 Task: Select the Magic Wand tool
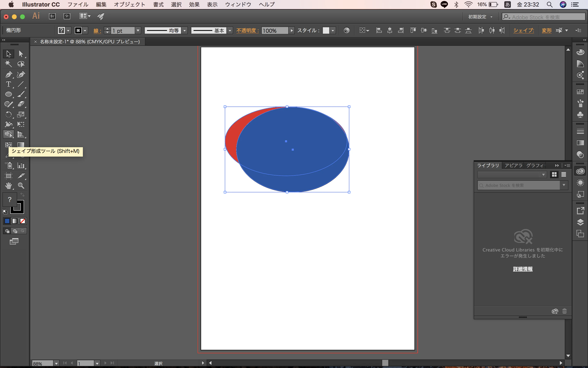[x=9, y=64]
